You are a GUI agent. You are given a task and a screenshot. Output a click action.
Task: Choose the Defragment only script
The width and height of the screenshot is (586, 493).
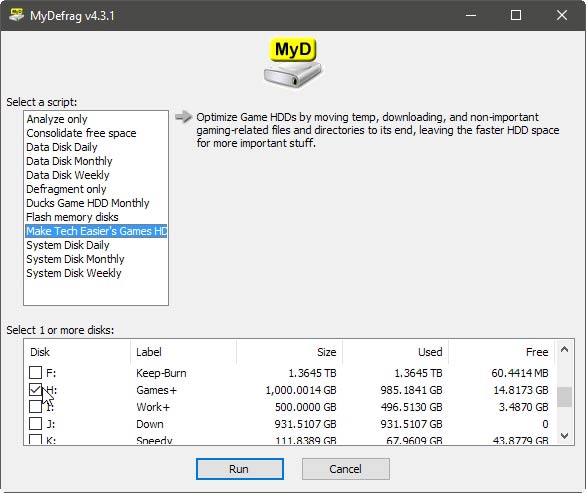pos(66,189)
